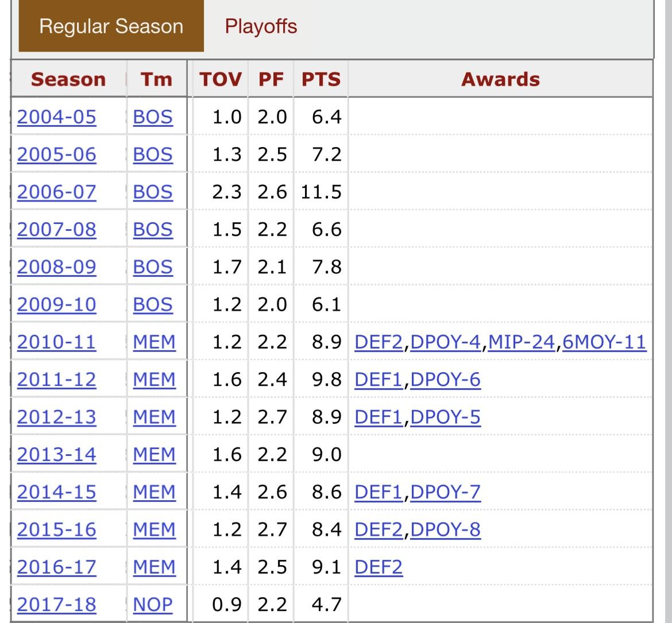The width and height of the screenshot is (672, 623).
Task: Click the DPOY-4 award link
Action: pyautogui.click(x=445, y=342)
